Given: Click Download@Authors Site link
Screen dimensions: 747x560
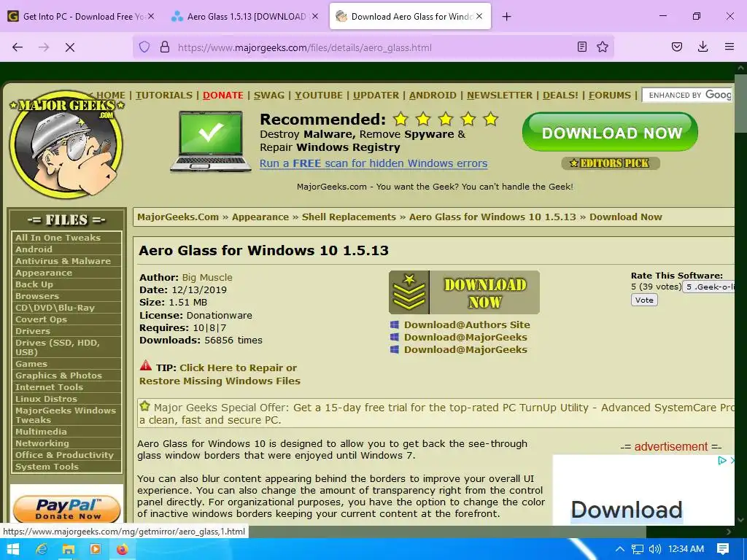Looking at the screenshot, I should (x=467, y=324).
